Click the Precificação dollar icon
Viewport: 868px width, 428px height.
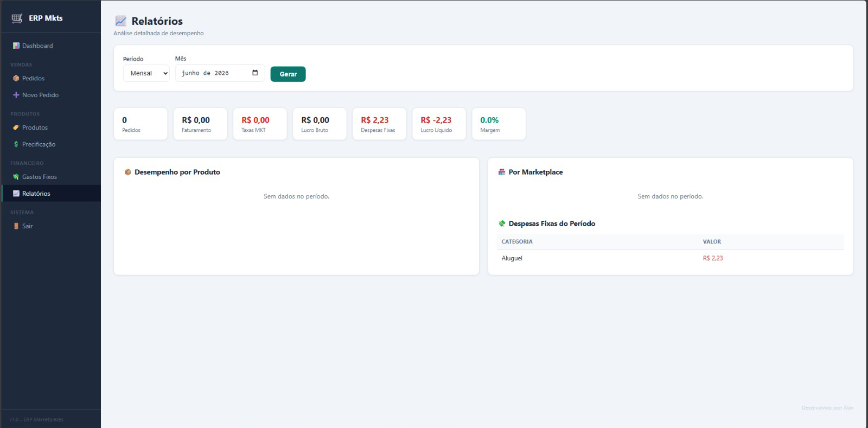click(16, 144)
